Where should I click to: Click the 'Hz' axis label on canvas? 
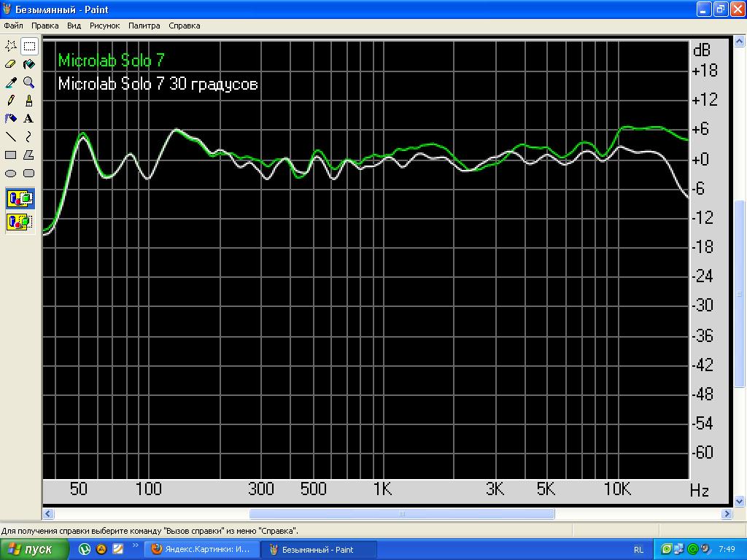pos(700,491)
